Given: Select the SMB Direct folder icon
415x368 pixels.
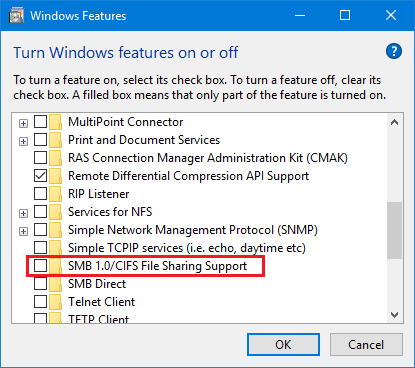Looking at the screenshot, I should tap(55, 284).
